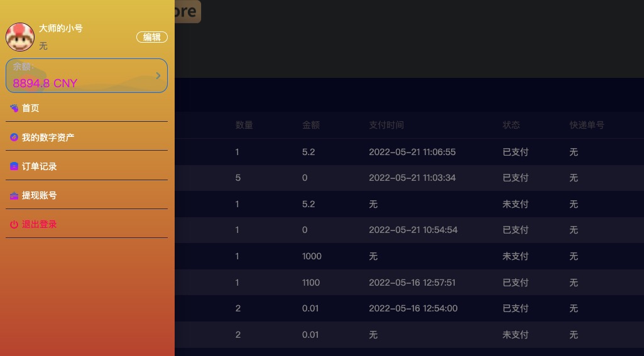
Task: Open 提现账号 withdrawal account entry
Action: coord(40,195)
